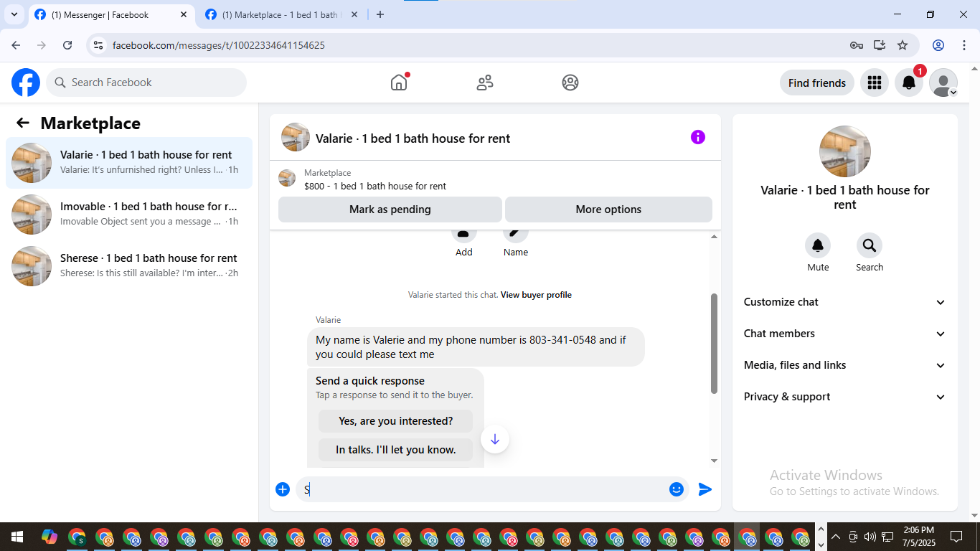Reload the page in the browser

pos(67,45)
